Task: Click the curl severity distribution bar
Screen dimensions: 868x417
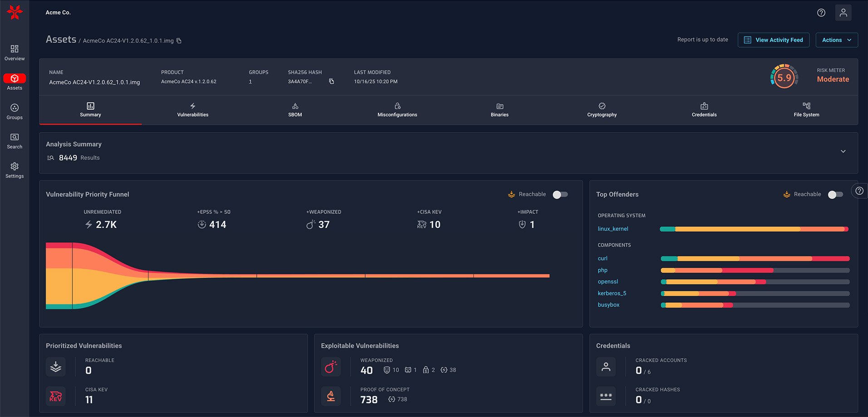Action: (x=755, y=259)
